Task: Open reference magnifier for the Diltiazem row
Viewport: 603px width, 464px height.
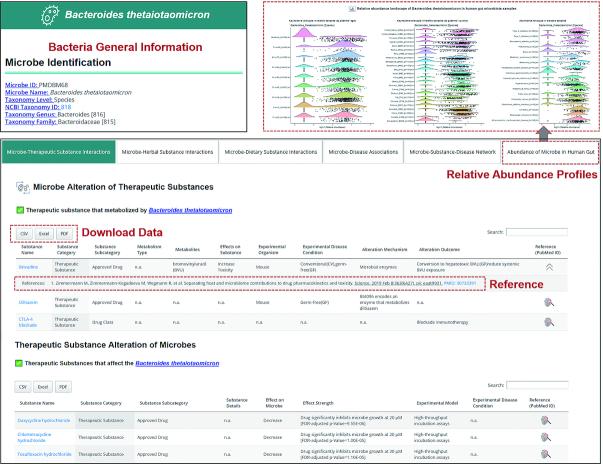Action: (x=549, y=303)
